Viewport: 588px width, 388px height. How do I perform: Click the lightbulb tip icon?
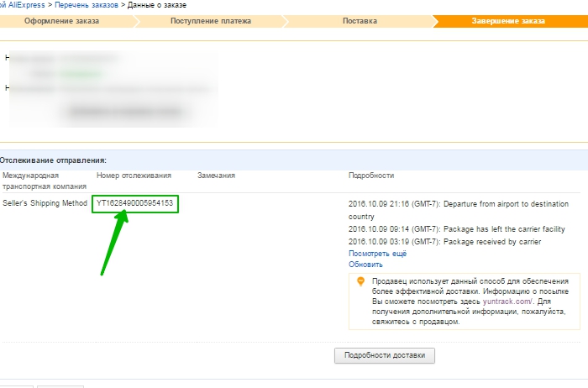pos(360,282)
